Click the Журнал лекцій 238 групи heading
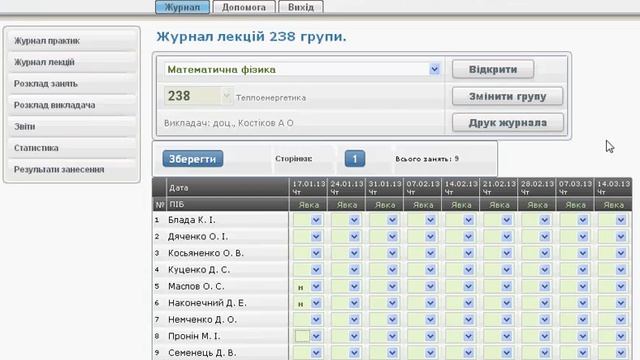Viewport: 640px width, 360px height. click(251, 36)
